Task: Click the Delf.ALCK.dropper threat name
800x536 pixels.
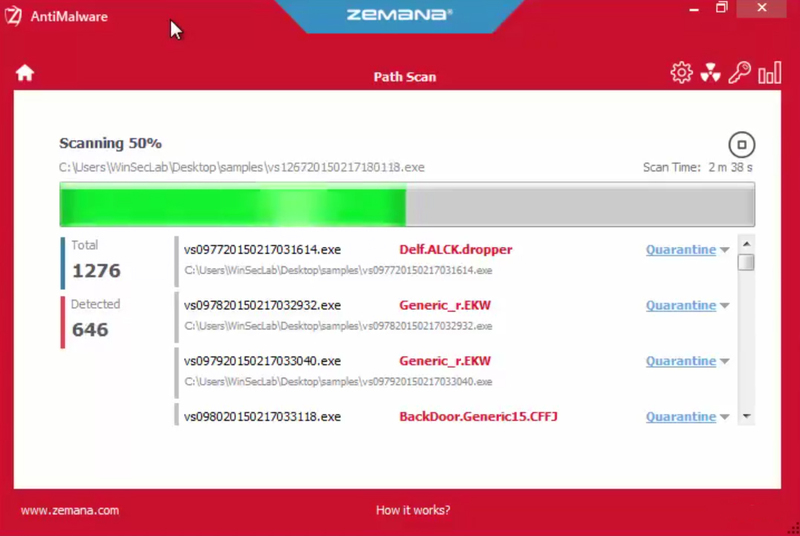Action: pos(456,249)
